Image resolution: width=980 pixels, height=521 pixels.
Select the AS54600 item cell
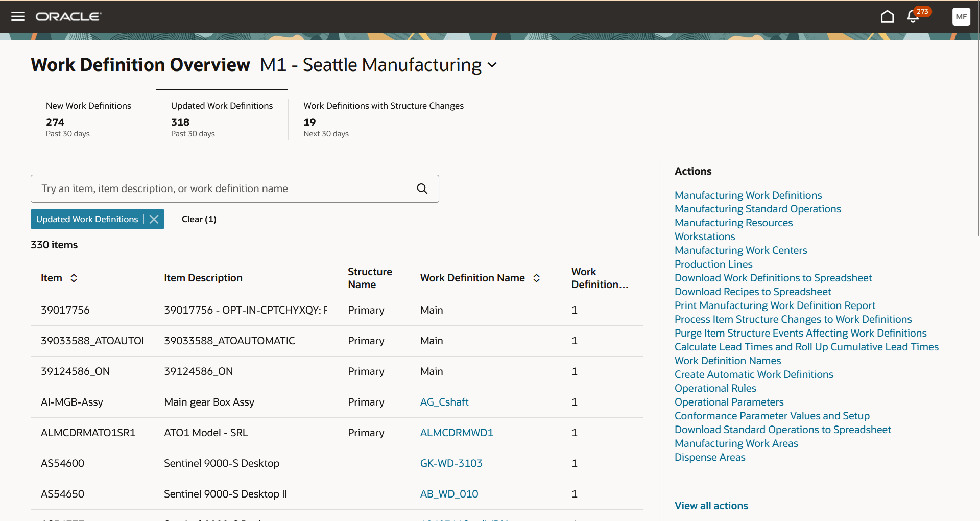pos(62,463)
